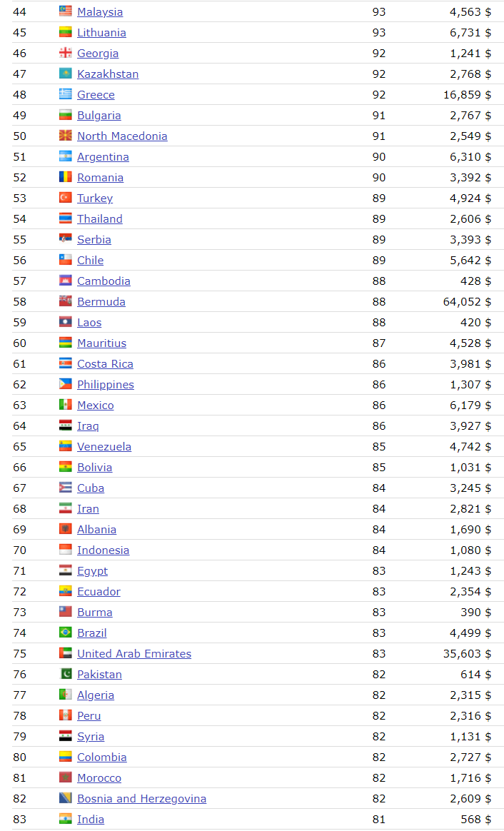The width and height of the screenshot is (504, 831).
Task: Click the score 90 in Argentina's row
Action: (x=378, y=157)
